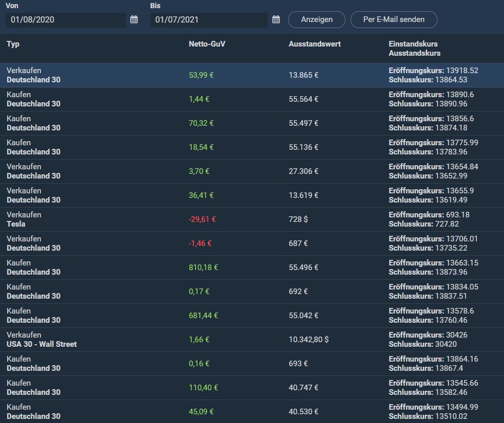Image resolution: width=504 pixels, height=423 pixels.
Task: Select the profit value 18,54 €
Action: click(201, 147)
